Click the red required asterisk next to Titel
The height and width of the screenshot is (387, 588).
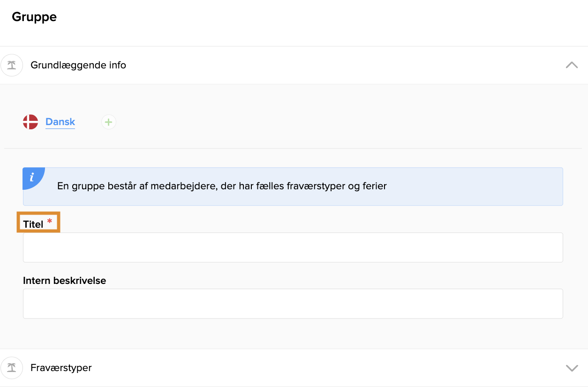pos(50,221)
